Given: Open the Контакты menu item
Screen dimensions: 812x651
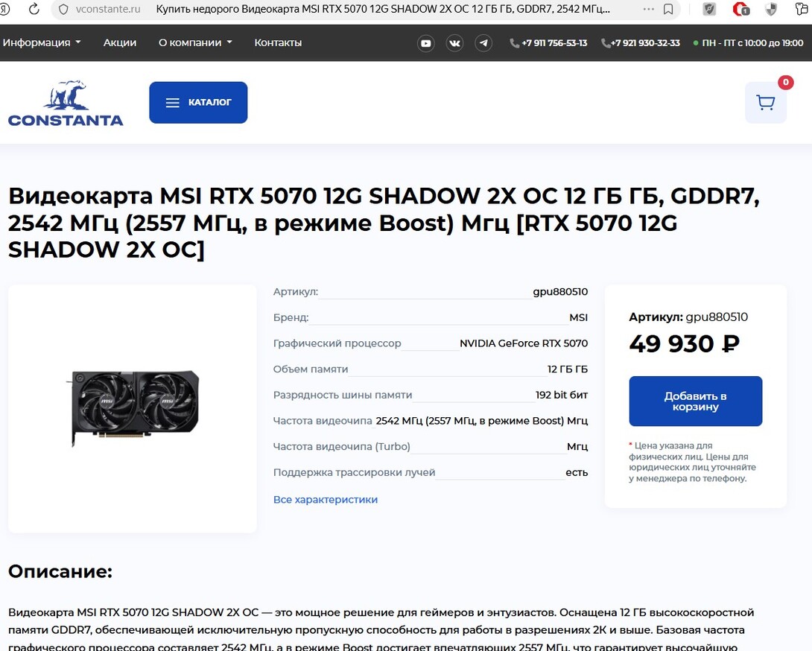Looking at the screenshot, I should click(278, 42).
